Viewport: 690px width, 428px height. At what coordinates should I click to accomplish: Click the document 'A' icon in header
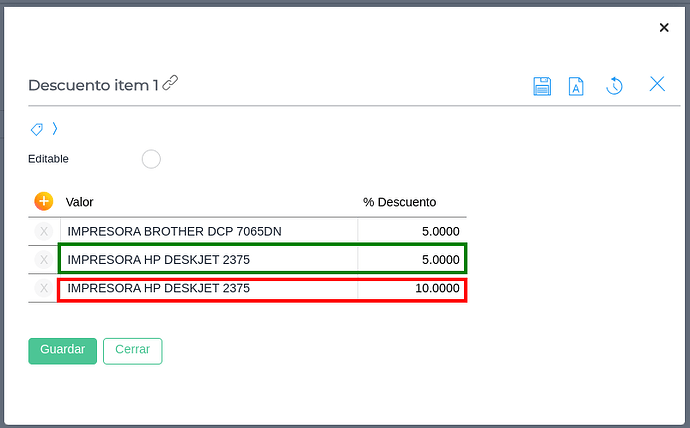tap(576, 86)
